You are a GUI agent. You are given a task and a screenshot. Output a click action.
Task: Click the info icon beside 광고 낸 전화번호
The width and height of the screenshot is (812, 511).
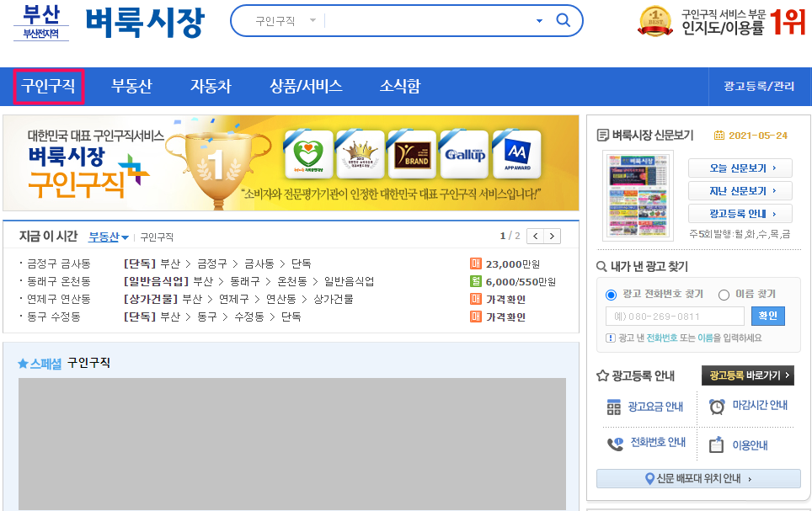tap(611, 338)
